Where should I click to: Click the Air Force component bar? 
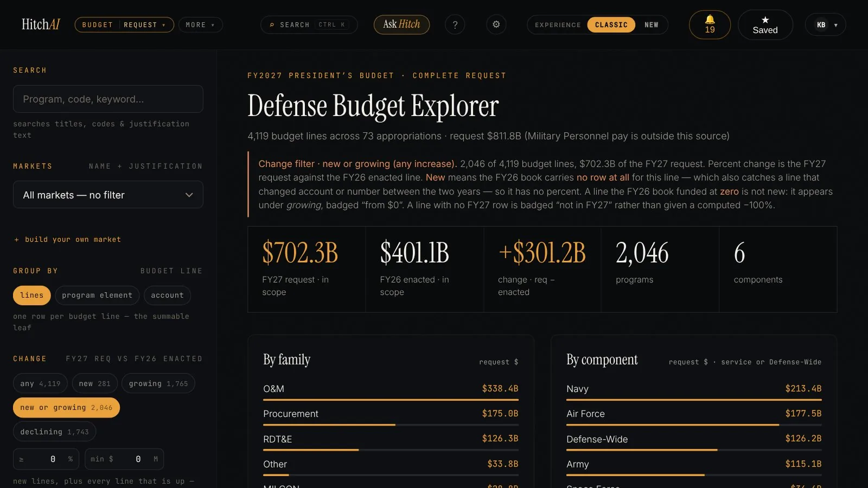[x=694, y=425]
